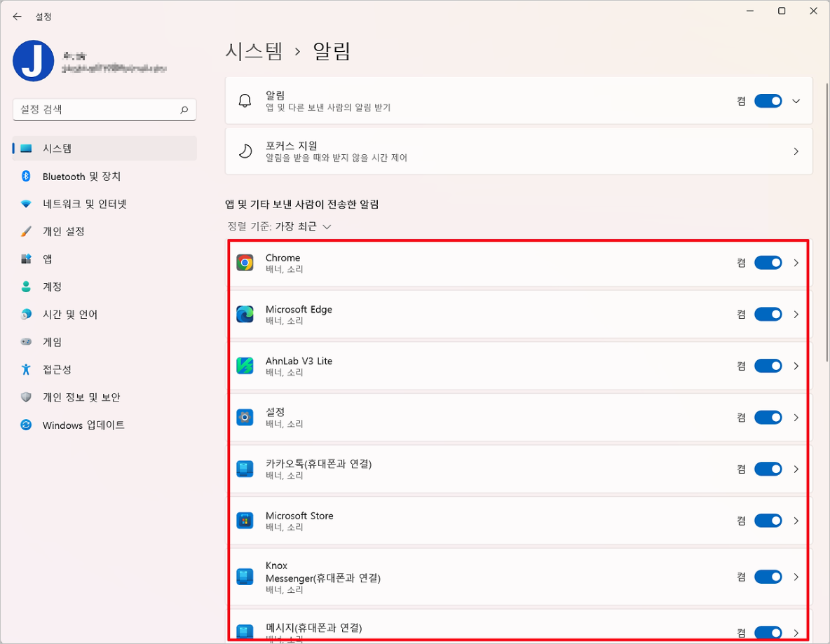
Task: Open 포커스 지원 settings
Action: (517, 151)
